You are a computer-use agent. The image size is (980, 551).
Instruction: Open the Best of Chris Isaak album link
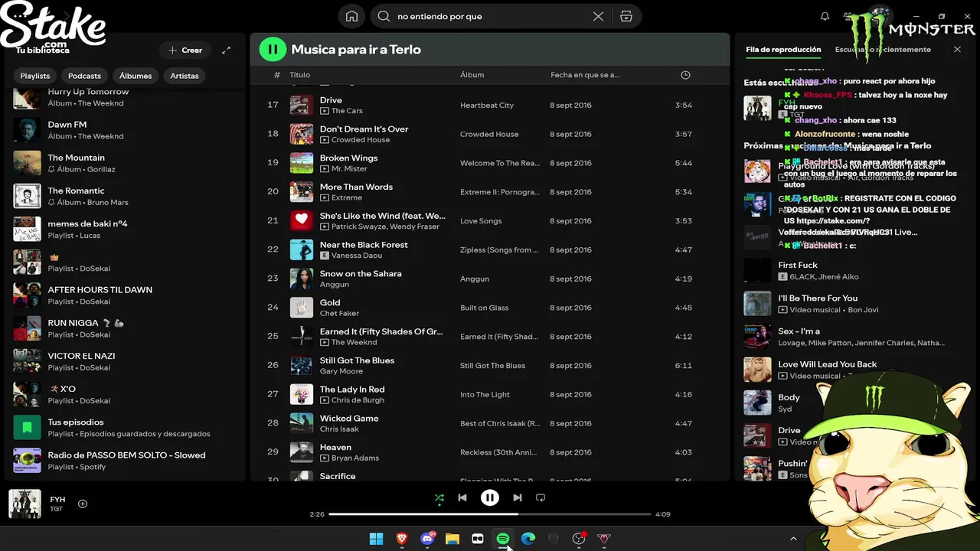(500, 423)
